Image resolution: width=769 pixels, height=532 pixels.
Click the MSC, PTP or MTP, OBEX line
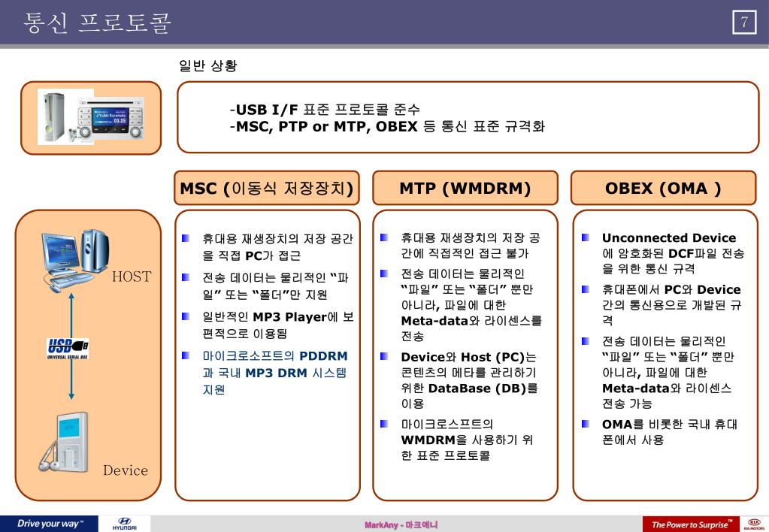pos(387,126)
